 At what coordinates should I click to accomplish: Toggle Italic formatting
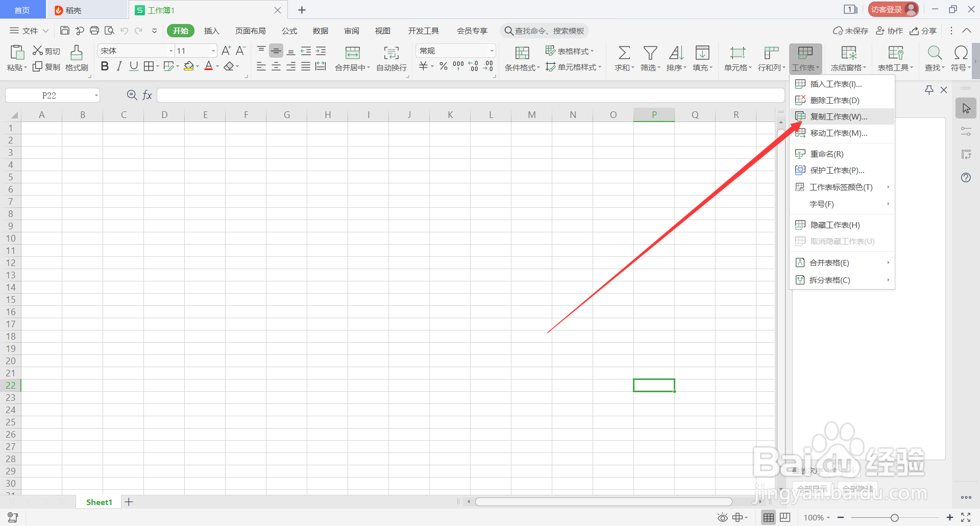(x=119, y=66)
